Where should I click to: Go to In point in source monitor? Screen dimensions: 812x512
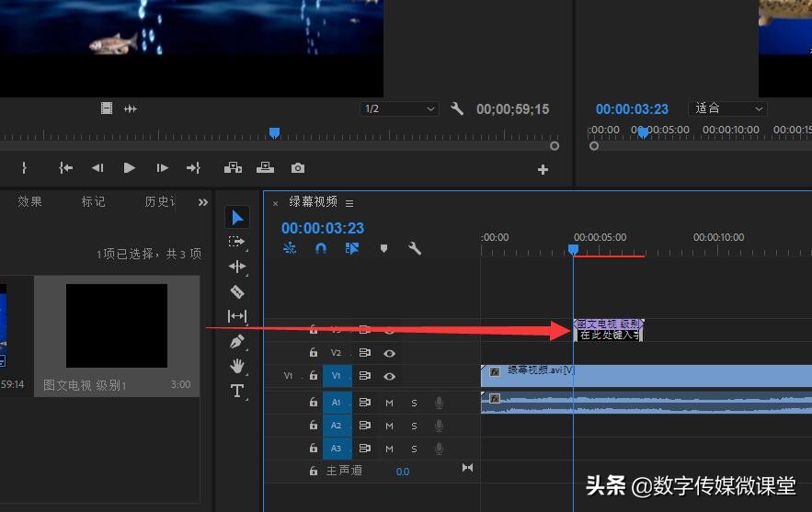tap(66, 167)
